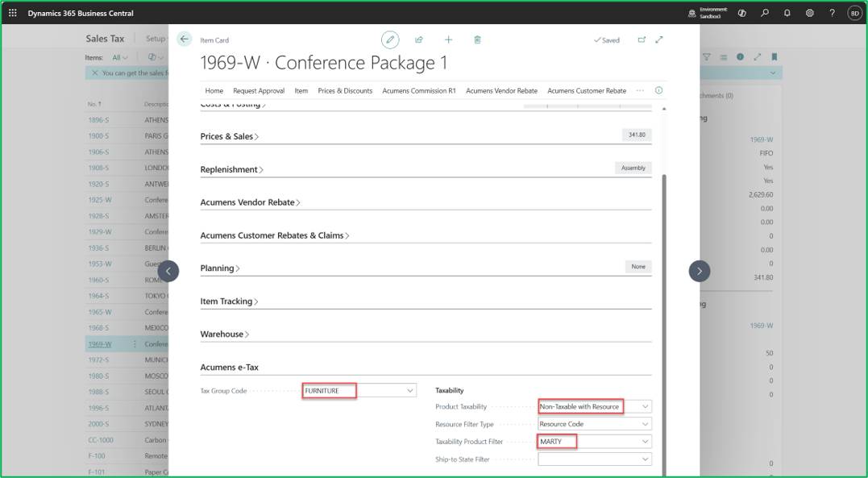Click the Acumens e-Tax section header
The width and height of the screenshot is (868, 478).
click(229, 368)
